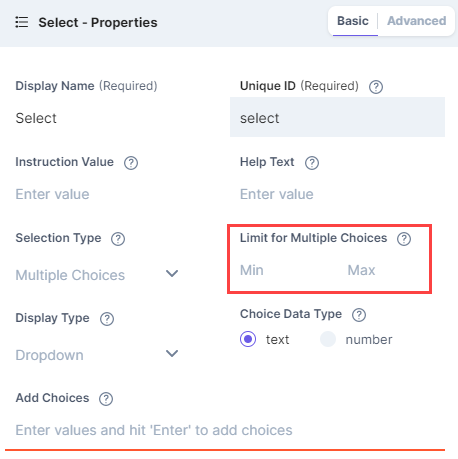458x459 pixels.
Task: Focus the Max limit input field
Action: point(387,270)
